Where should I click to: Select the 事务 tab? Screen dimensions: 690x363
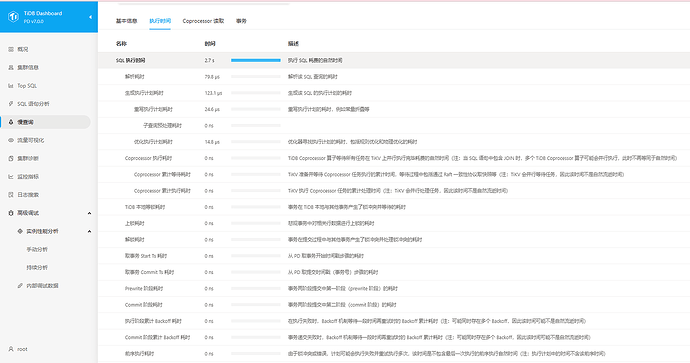point(241,21)
